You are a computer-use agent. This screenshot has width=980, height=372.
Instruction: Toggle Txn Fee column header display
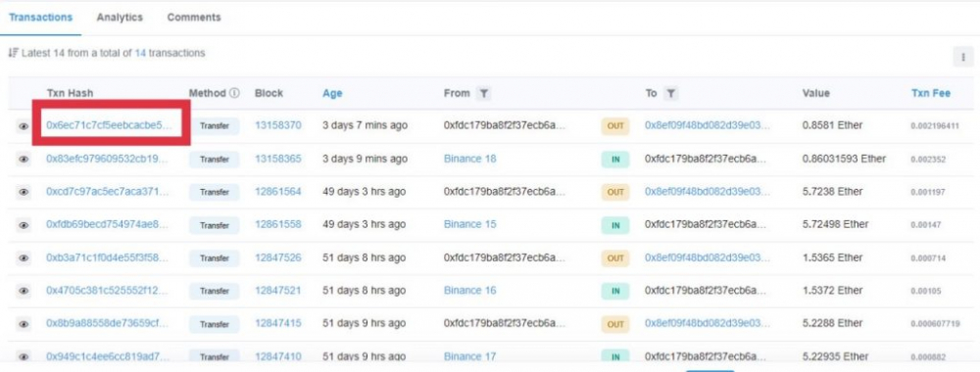coord(931,93)
